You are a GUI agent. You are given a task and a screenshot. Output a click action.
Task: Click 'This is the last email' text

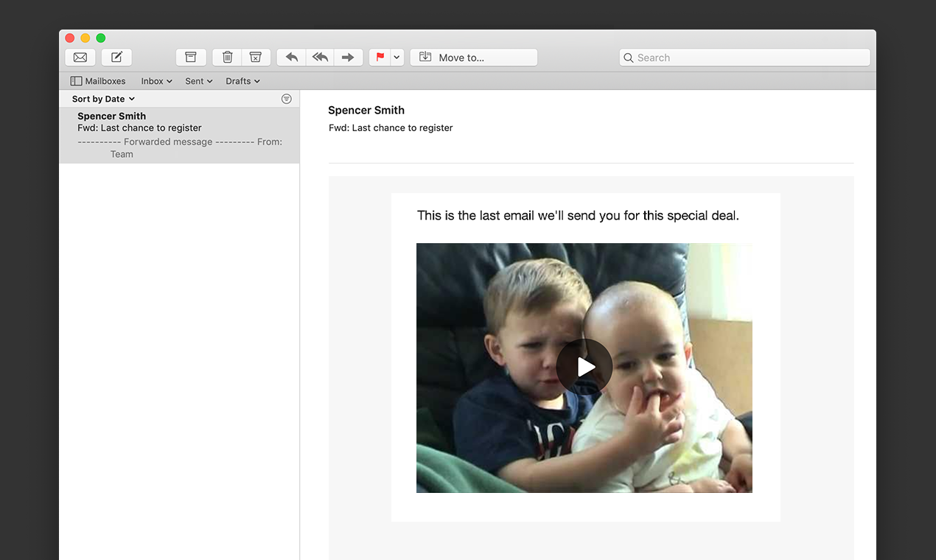(578, 215)
